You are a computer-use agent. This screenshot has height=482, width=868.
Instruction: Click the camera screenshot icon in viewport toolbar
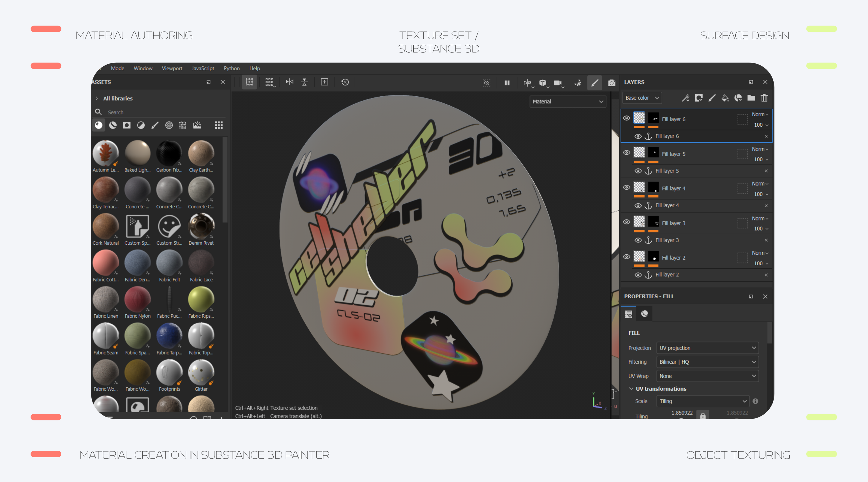(x=611, y=83)
